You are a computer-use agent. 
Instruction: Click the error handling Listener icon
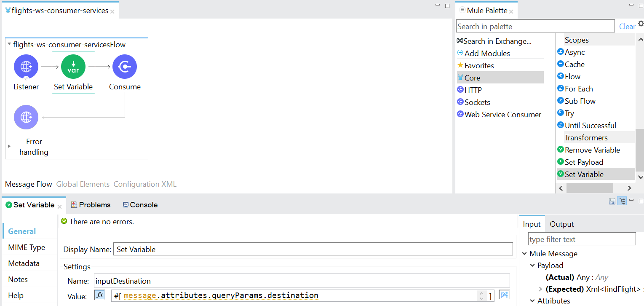[26, 117]
